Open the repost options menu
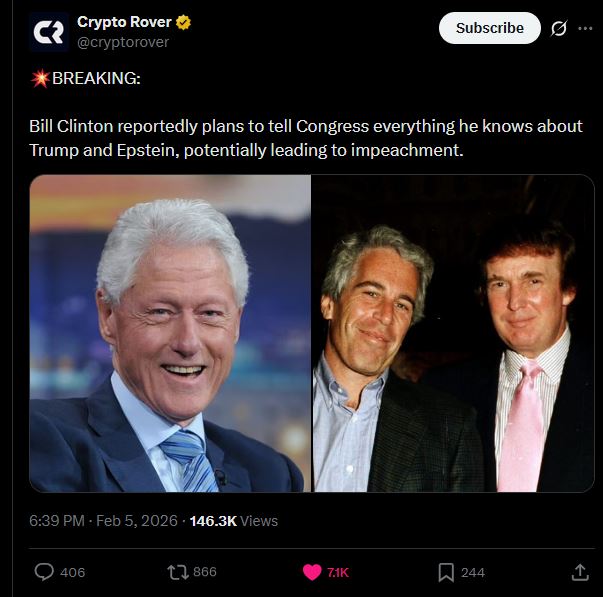The width and height of the screenshot is (603, 597). pyautogui.click(x=178, y=572)
